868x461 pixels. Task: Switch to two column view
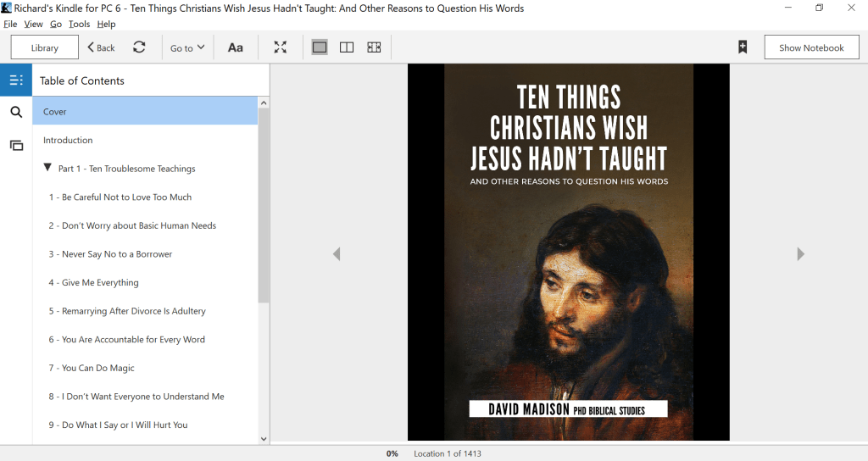(x=347, y=47)
